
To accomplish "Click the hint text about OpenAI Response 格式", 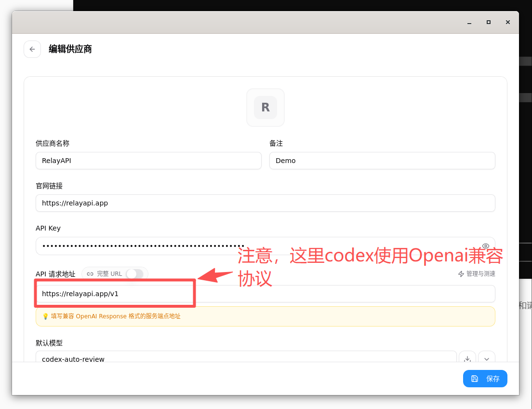I will pyautogui.click(x=116, y=316).
